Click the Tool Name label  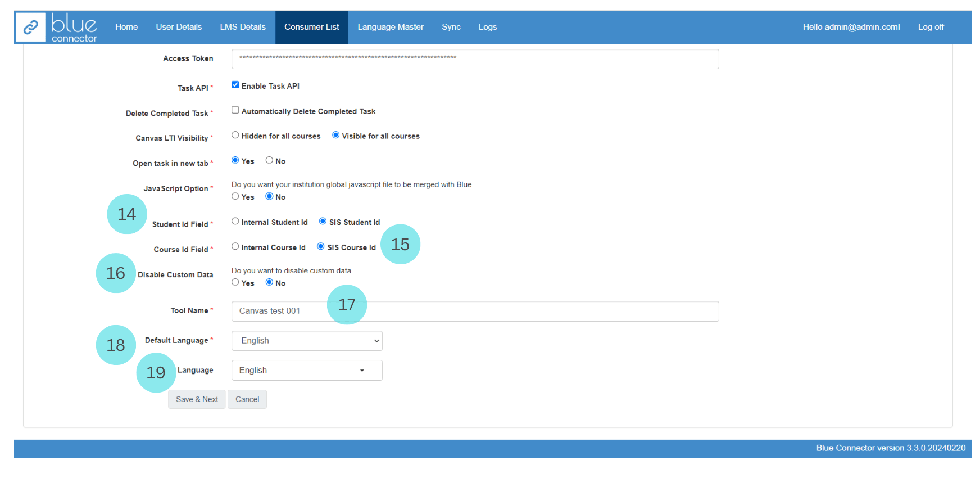pos(189,310)
